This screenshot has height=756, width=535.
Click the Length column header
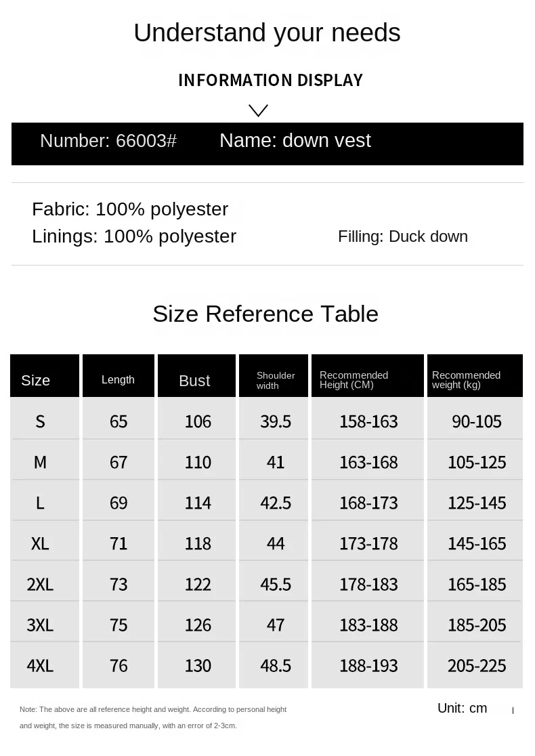(118, 379)
